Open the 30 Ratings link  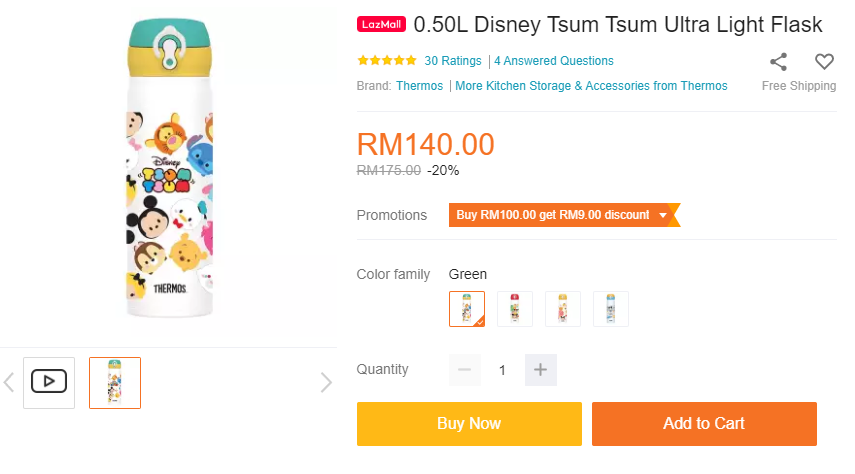[x=452, y=61]
